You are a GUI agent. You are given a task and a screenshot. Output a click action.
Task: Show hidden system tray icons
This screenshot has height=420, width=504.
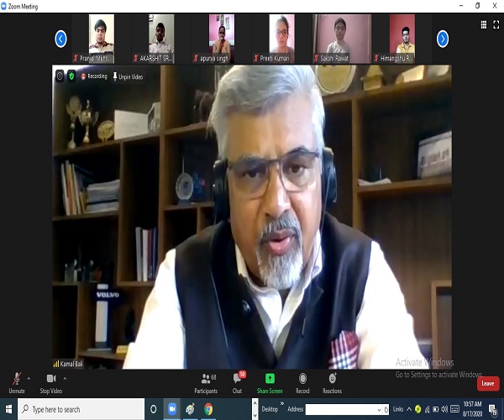(409, 409)
